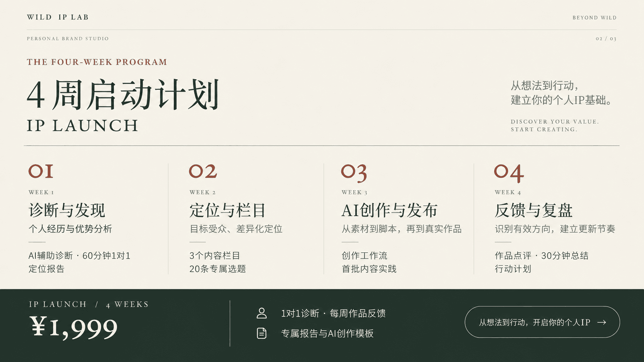The image size is (644, 362).
Task: Click the arrow icon in the 开启你的个人IP button
Action: (602, 322)
